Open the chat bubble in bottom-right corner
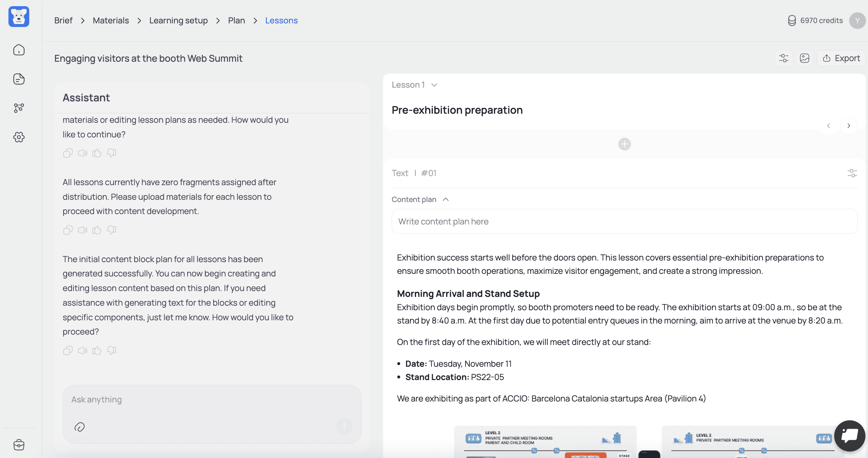This screenshot has height=458, width=868. (x=849, y=436)
